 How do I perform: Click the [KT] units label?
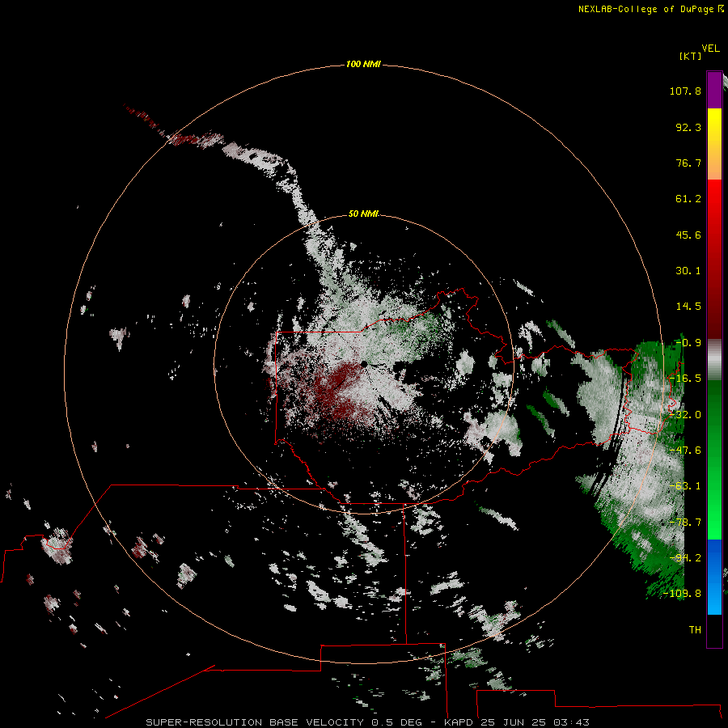(691, 56)
